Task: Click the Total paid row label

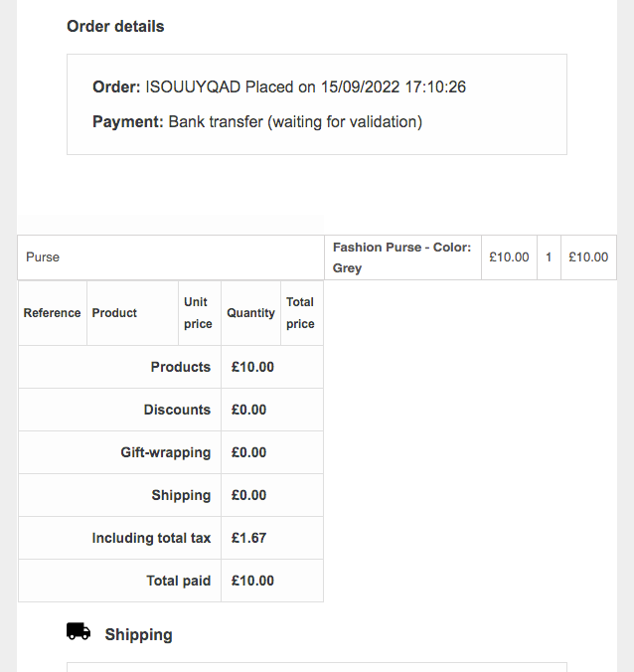Action: click(179, 582)
